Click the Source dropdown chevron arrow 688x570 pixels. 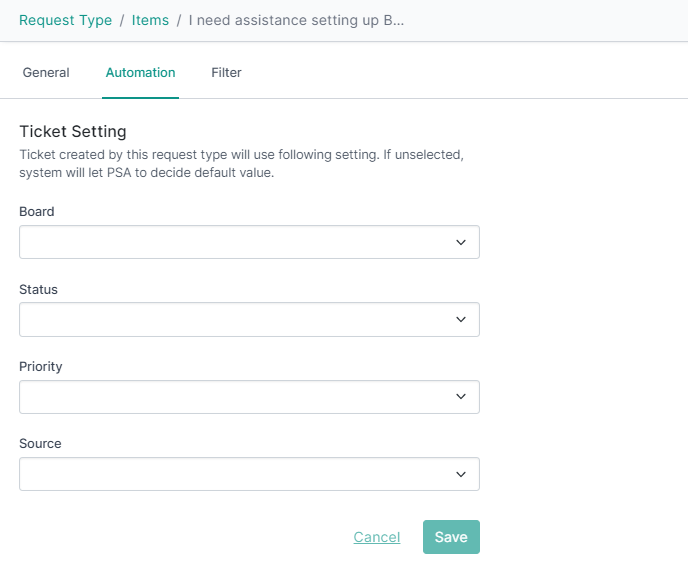tap(460, 474)
